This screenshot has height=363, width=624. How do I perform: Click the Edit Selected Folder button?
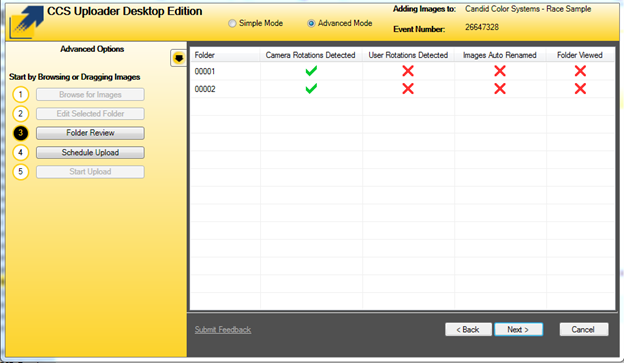(x=90, y=114)
